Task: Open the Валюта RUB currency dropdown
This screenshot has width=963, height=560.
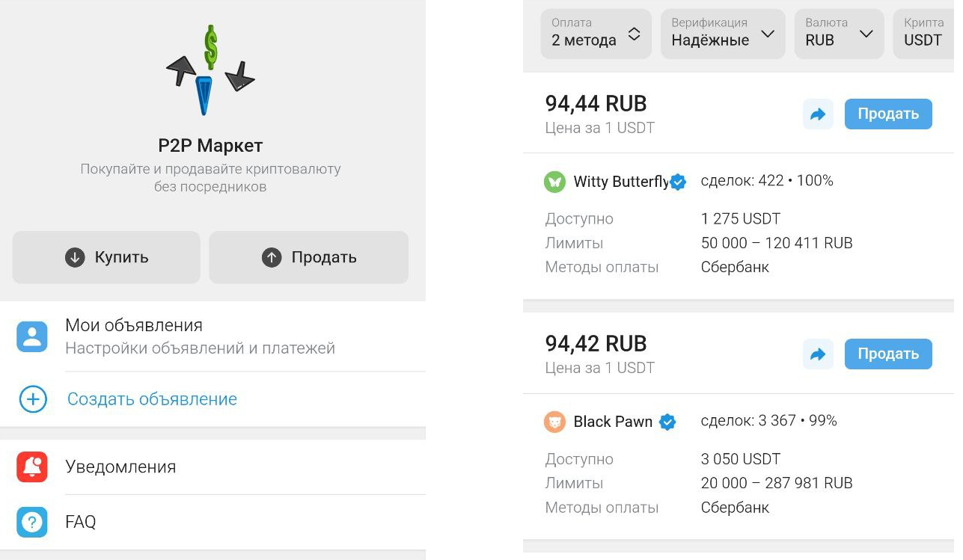Action: point(838,33)
